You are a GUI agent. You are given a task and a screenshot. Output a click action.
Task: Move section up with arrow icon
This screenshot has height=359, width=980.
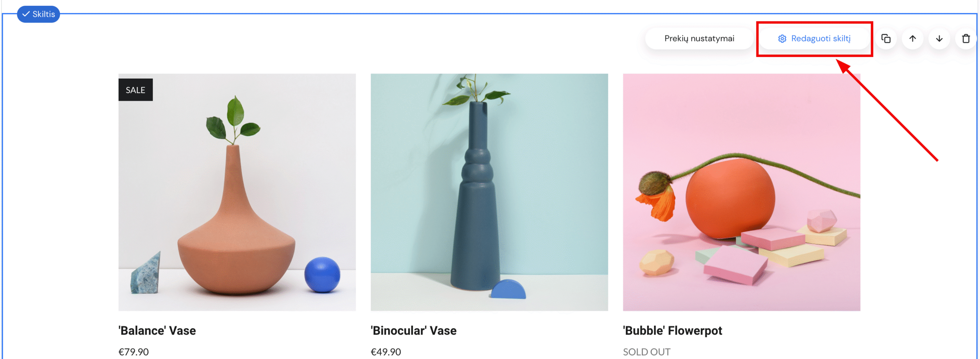click(x=913, y=38)
